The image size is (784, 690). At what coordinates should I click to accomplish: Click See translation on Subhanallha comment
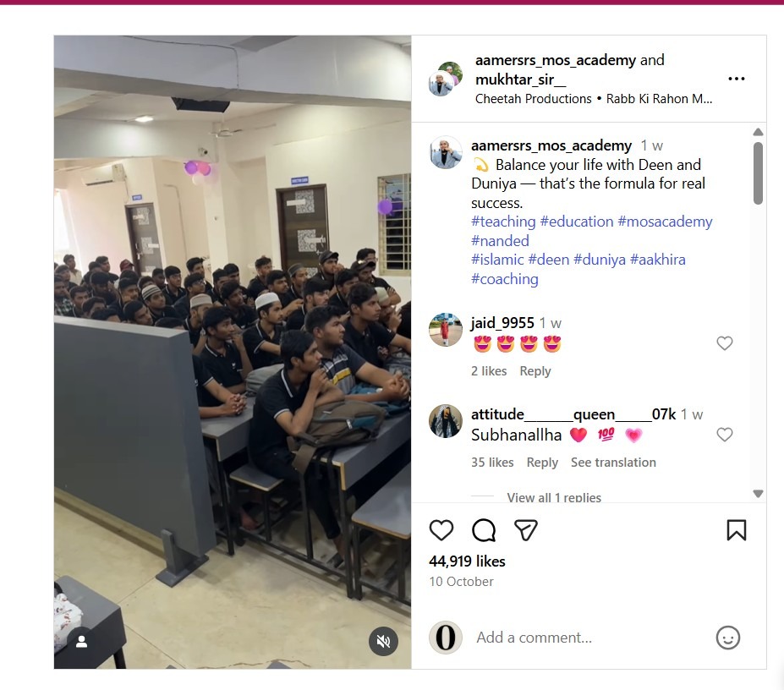(x=613, y=463)
